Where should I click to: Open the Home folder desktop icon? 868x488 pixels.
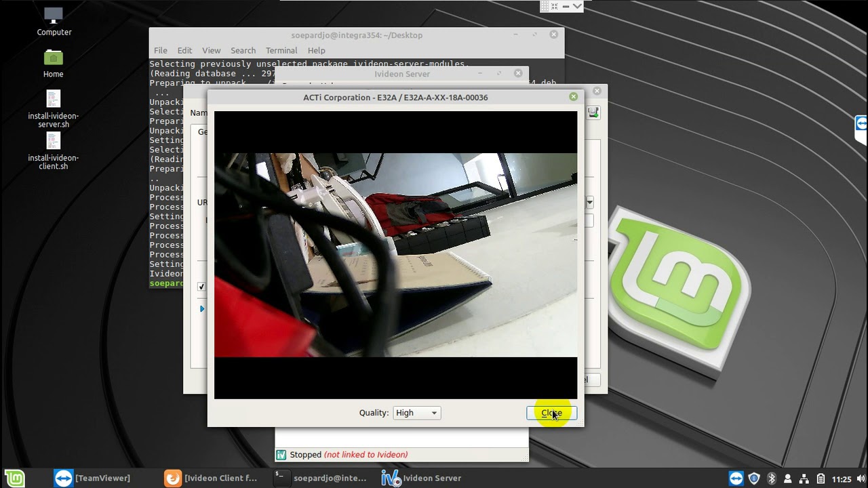(54, 64)
